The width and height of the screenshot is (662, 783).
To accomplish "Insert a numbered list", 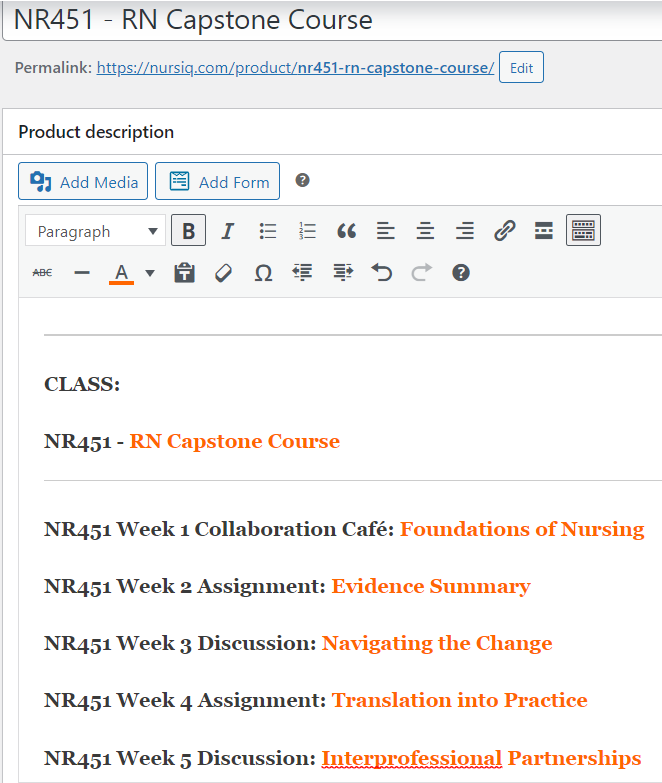I will (307, 231).
